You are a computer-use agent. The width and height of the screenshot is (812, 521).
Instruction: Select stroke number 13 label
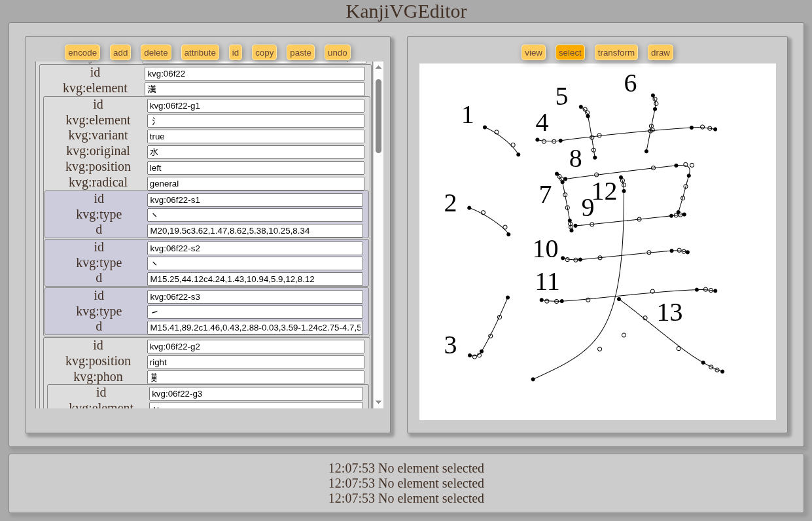[669, 312]
